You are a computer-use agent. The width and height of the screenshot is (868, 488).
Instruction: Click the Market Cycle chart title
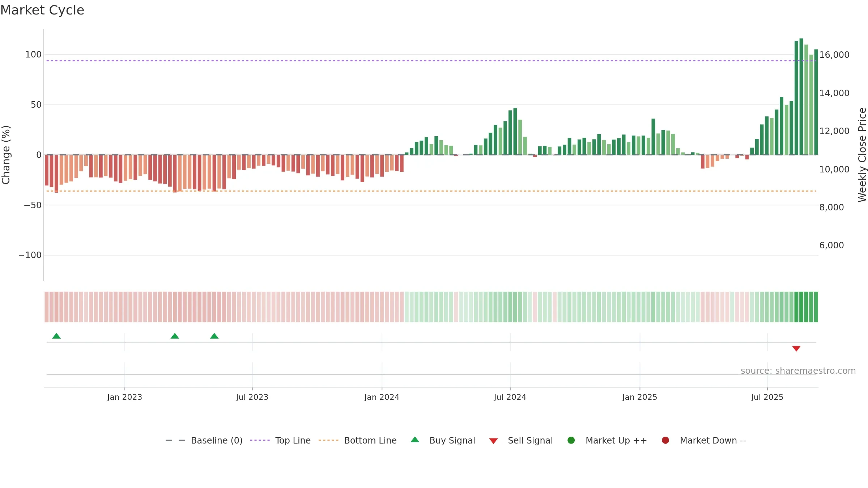click(x=42, y=10)
